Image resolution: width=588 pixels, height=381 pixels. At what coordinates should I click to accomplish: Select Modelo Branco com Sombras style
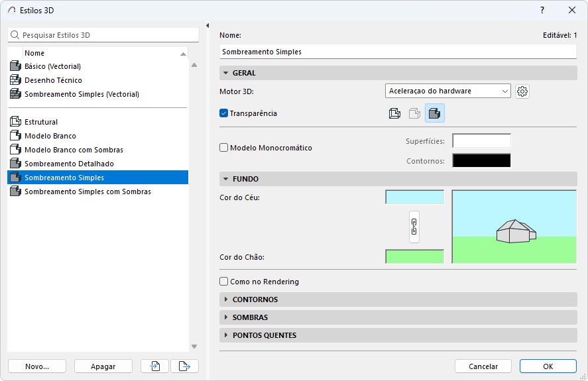(x=98, y=149)
